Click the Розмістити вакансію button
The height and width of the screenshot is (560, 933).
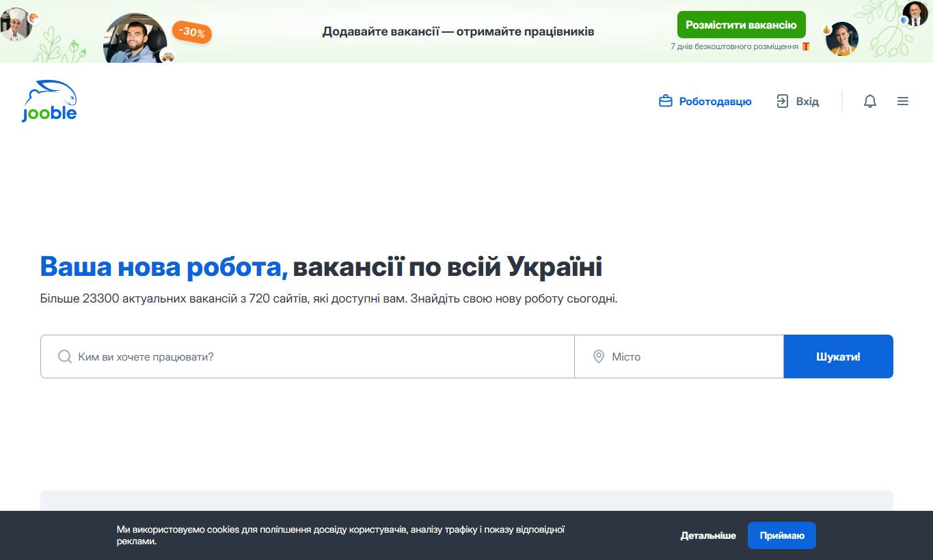741,25
